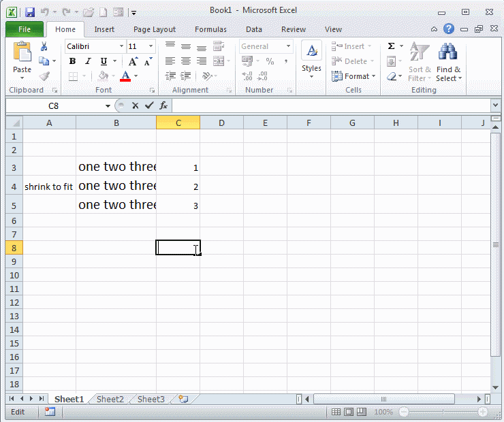Click the green File button
The height and width of the screenshot is (422, 504).
click(x=25, y=29)
